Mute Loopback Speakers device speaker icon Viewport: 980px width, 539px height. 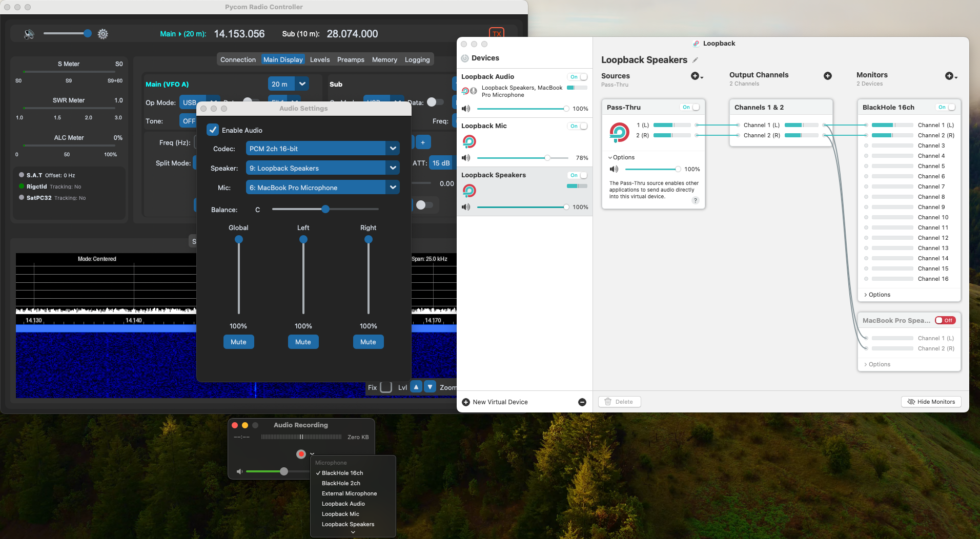click(x=466, y=207)
